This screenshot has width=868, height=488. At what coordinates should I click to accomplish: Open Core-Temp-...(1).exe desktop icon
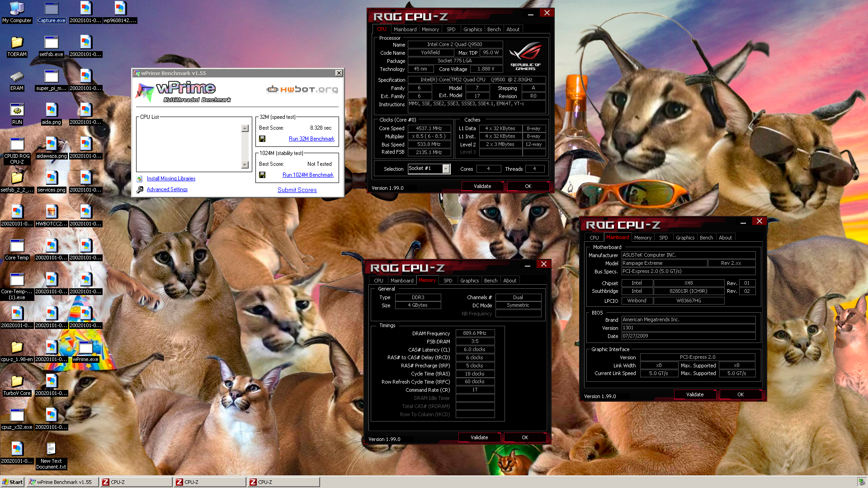[x=17, y=286]
